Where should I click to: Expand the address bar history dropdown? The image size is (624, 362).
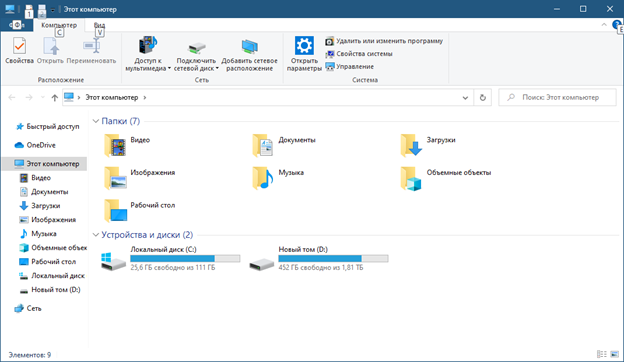[x=465, y=97]
